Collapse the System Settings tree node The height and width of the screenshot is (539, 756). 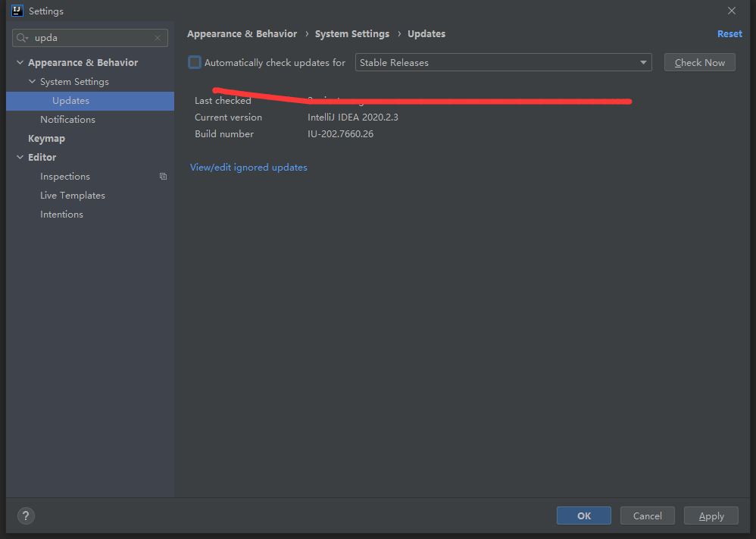coord(32,82)
